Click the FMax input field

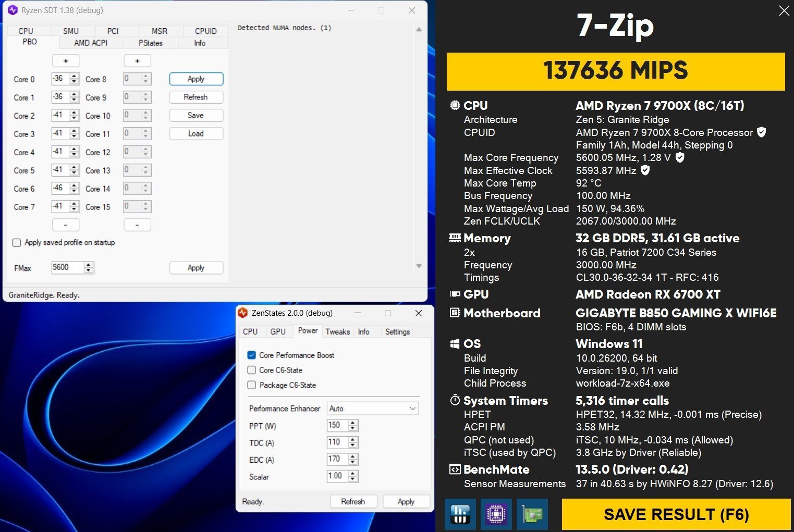tap(67, 267)
